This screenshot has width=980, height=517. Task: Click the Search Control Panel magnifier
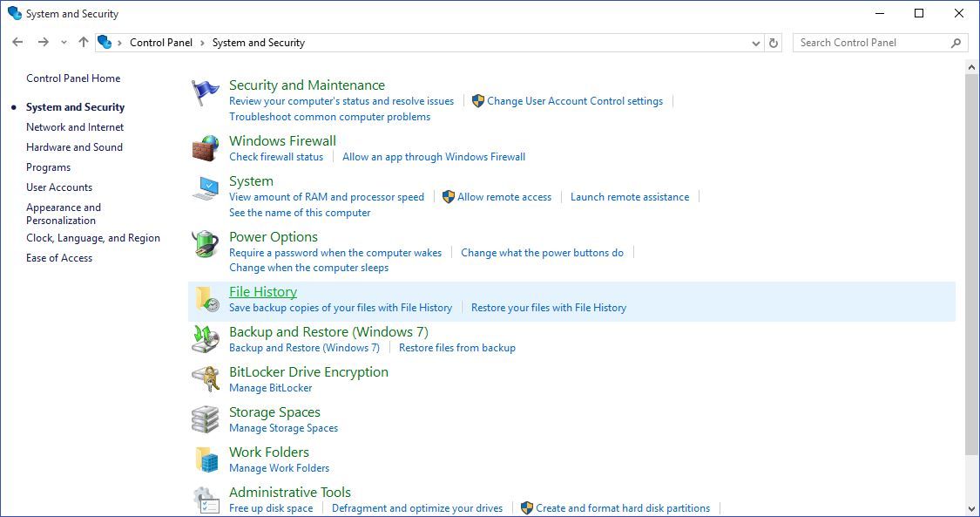pos(957,42)
